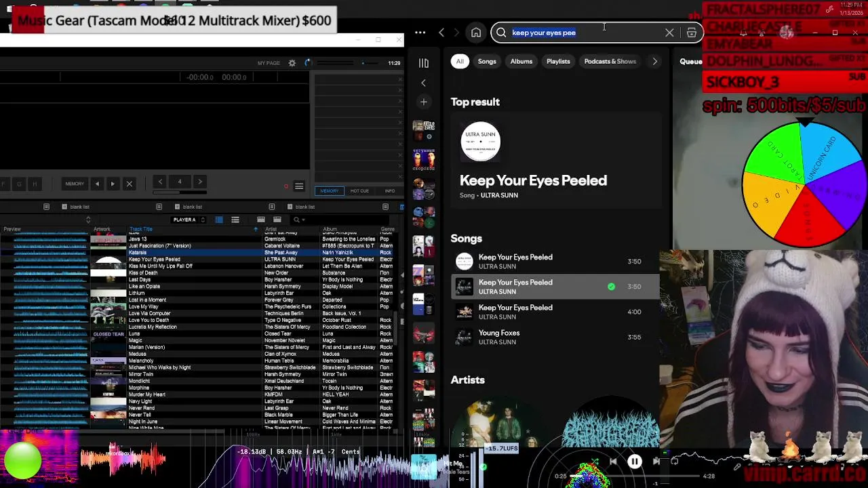The width and height of the screenshot is (868, 488).
Task: Collapse the Spotify library sidebar arrow
Action: point(424,83)
